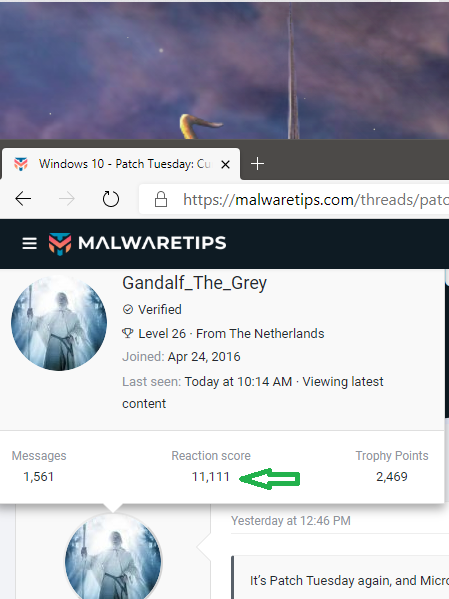The height and width of the screenshot is (599, 449).
Task: Click the Yesterday at 12:46 PM timestamp
Action: pos(291,521)
